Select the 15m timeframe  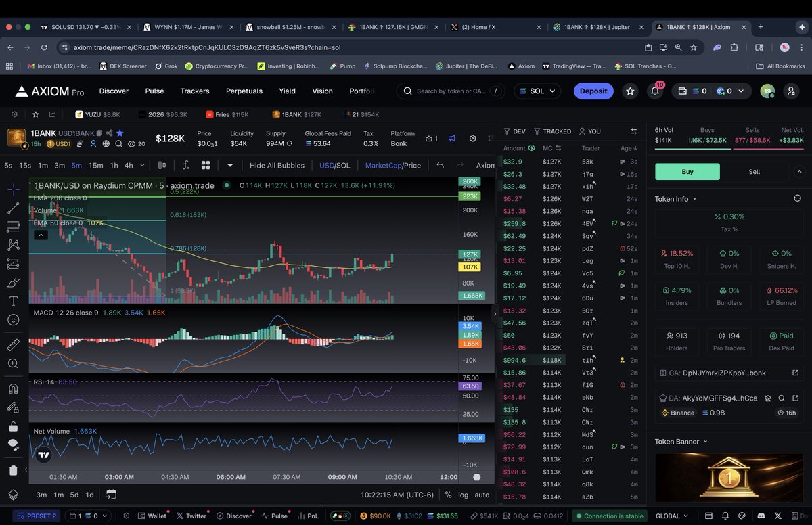point(95,165)
